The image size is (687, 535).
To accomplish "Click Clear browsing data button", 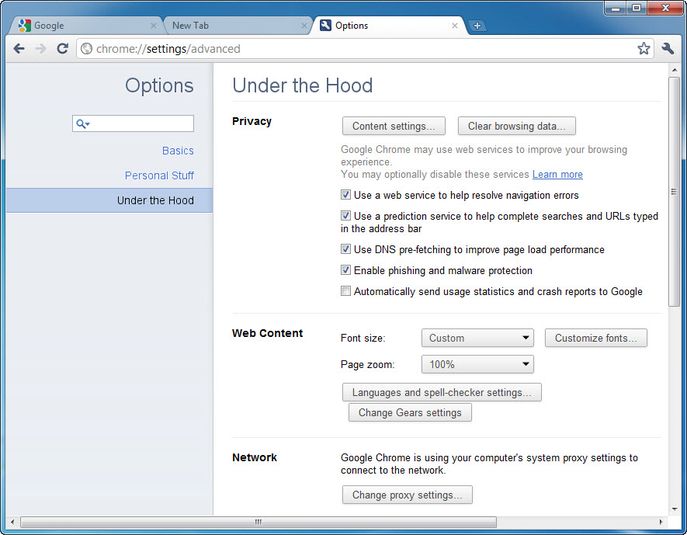I will tap(517, 126).
